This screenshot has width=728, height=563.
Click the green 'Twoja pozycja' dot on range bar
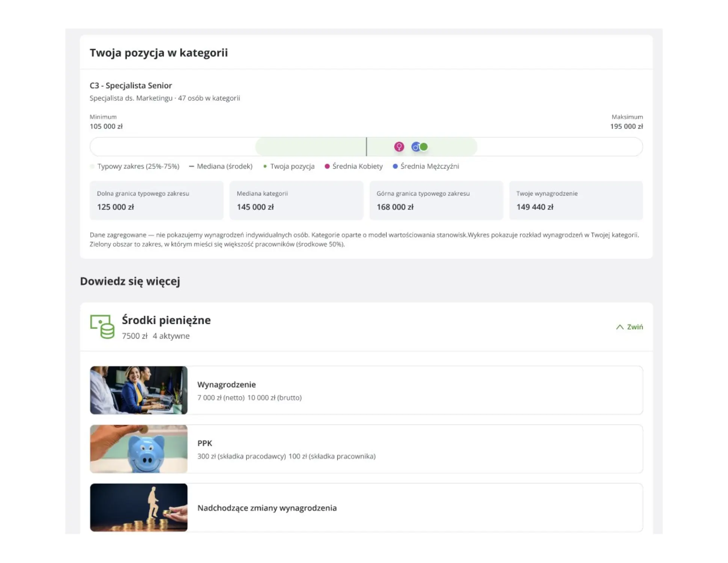pyautogui.click(x=424, y=147)
